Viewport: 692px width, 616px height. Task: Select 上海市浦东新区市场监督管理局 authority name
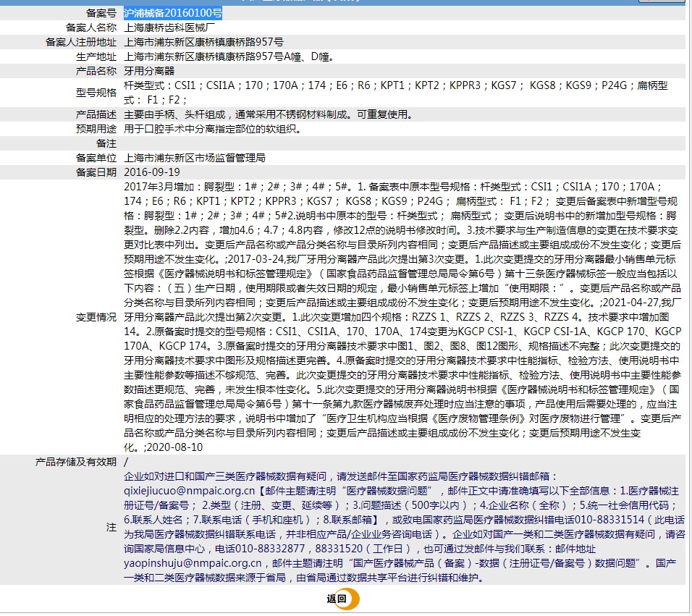tap(195, 158)
